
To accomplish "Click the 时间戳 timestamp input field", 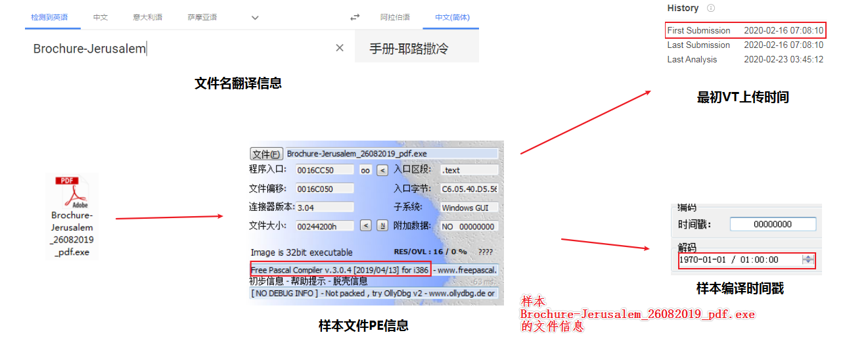I will point(772,224).
